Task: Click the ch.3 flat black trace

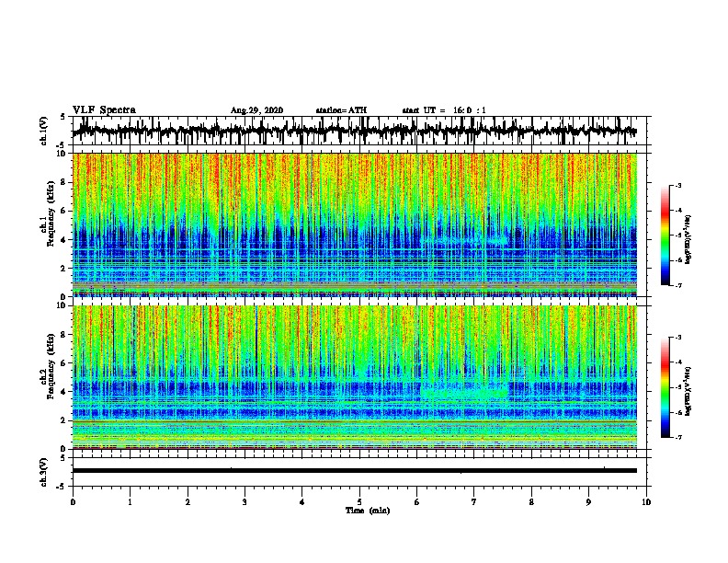Action: (x=354, y=471)
